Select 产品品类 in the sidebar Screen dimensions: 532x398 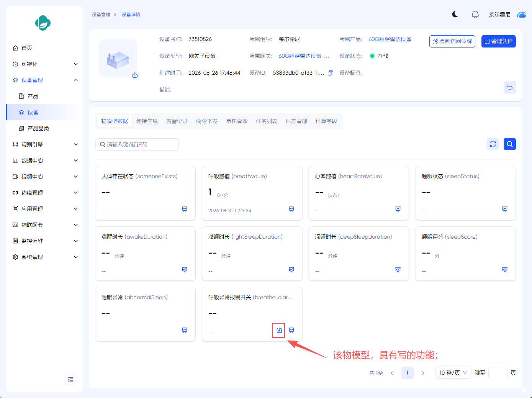[38, 128]
